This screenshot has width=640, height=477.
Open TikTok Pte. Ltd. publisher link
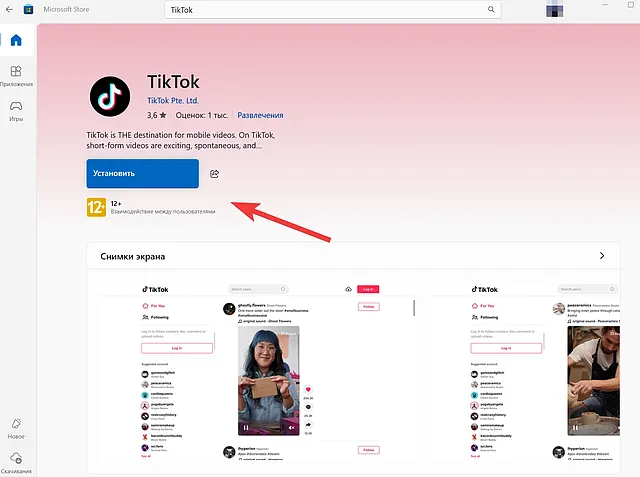[x=173, y=100]
